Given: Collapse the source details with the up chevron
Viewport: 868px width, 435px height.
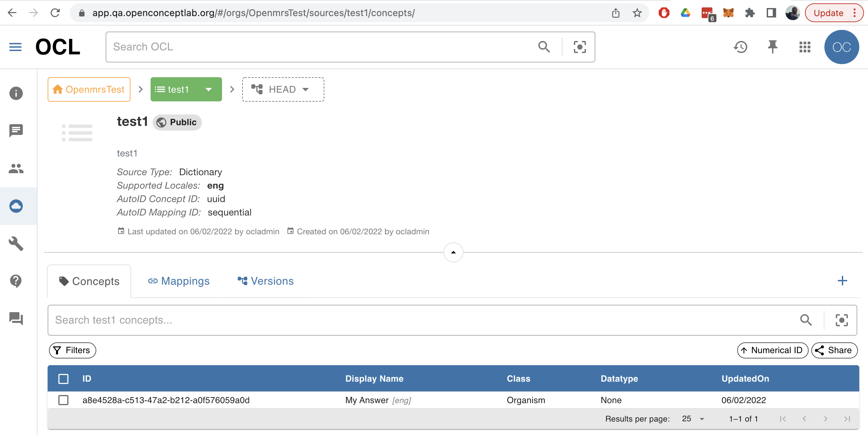Looking at the screenshot, I should pyautogui.click(x=453, y=252).
